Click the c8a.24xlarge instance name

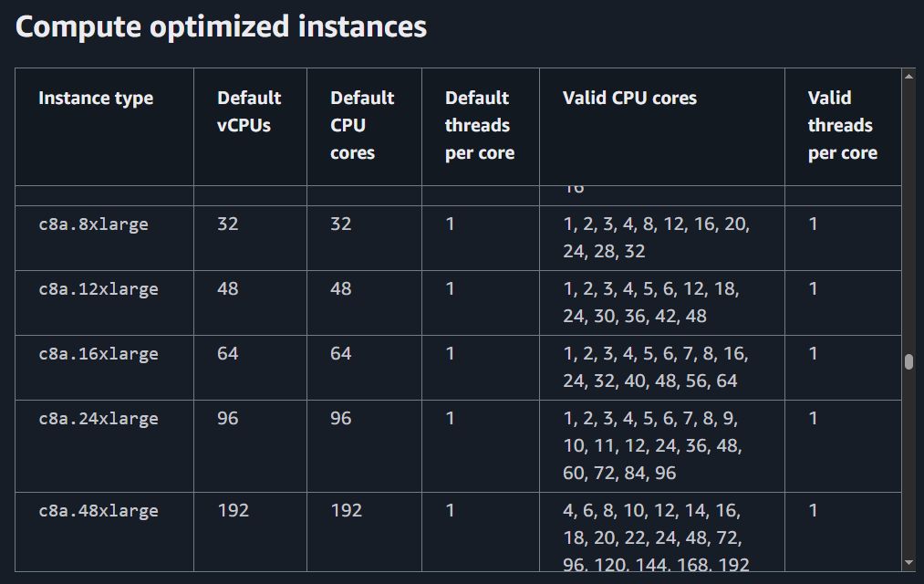coord(99,419)
